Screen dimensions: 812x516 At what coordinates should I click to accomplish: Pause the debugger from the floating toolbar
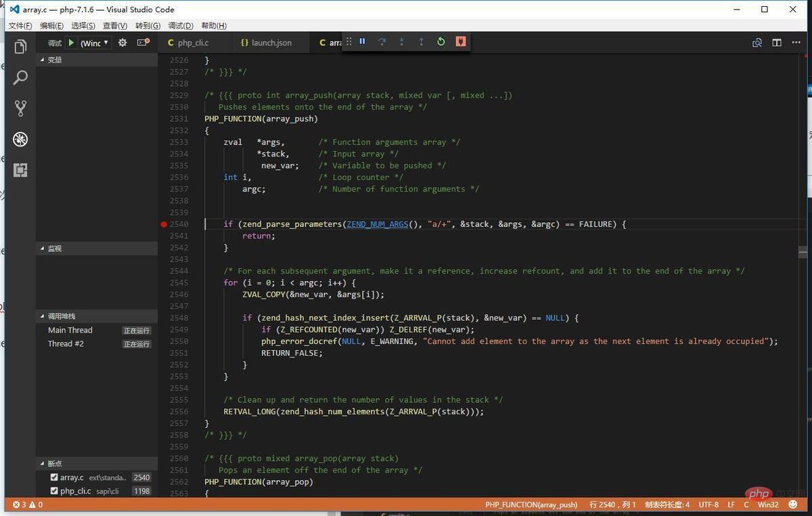click(362, 41)
